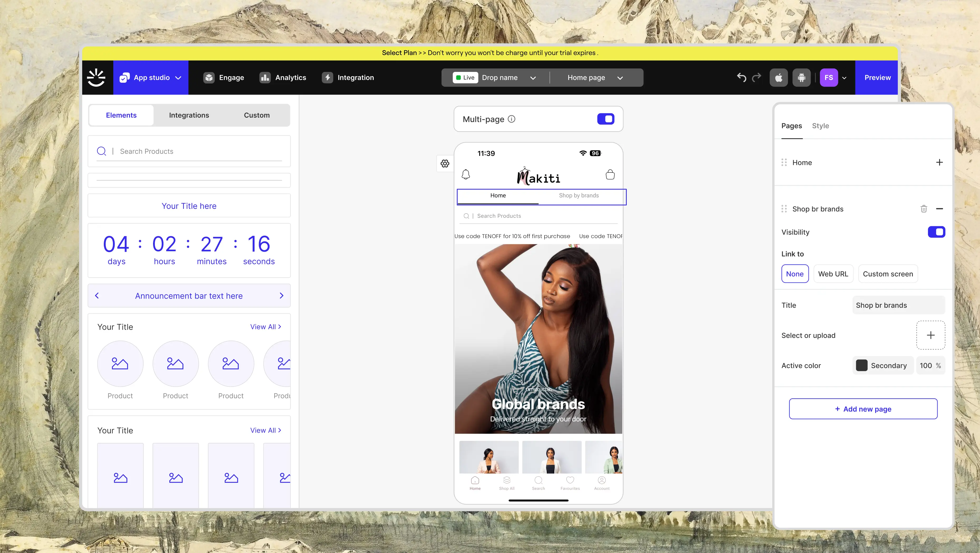The image size is (980, 553).
Task: Click the notification bell in phone preview
Action: pos(466,175)
